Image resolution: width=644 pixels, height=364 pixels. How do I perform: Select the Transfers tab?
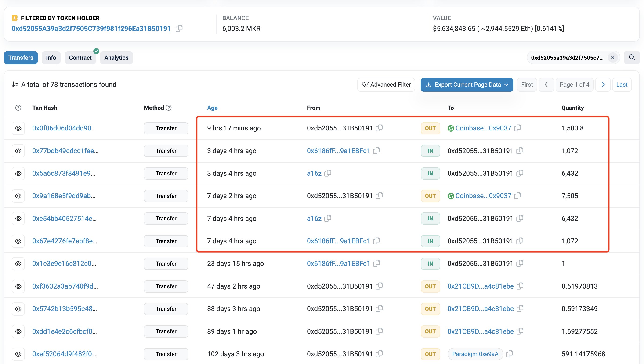(21, 58)
